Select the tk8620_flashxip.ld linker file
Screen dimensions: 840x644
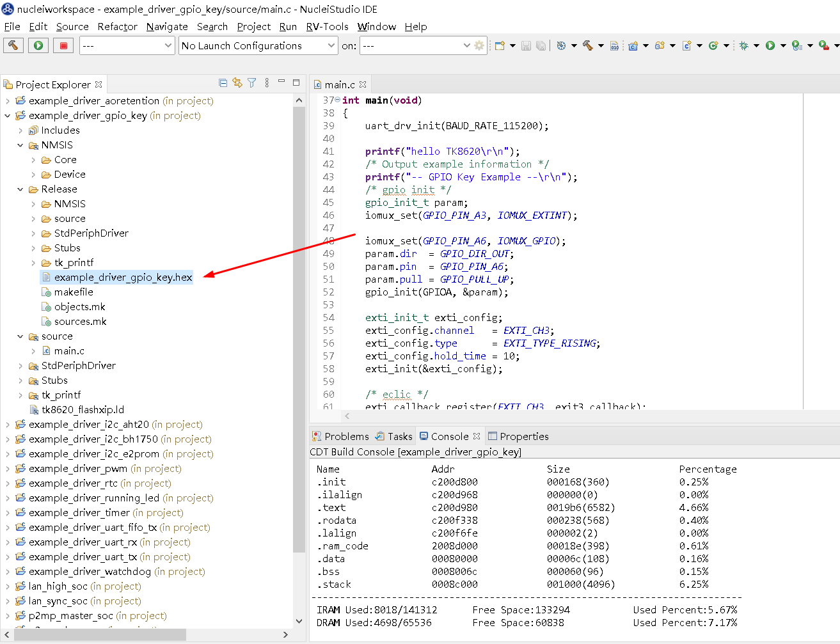pos(83,410)
